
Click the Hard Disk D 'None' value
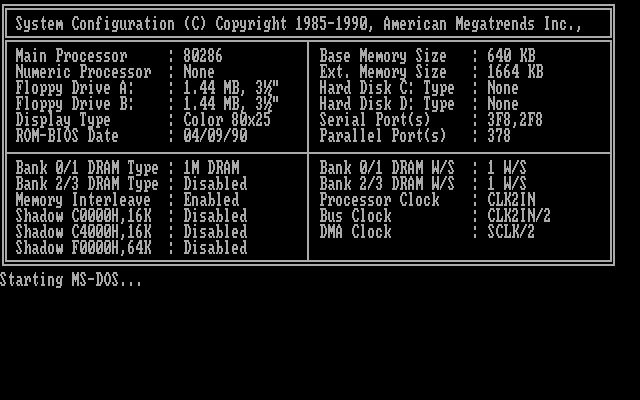[x=503, y=104]
